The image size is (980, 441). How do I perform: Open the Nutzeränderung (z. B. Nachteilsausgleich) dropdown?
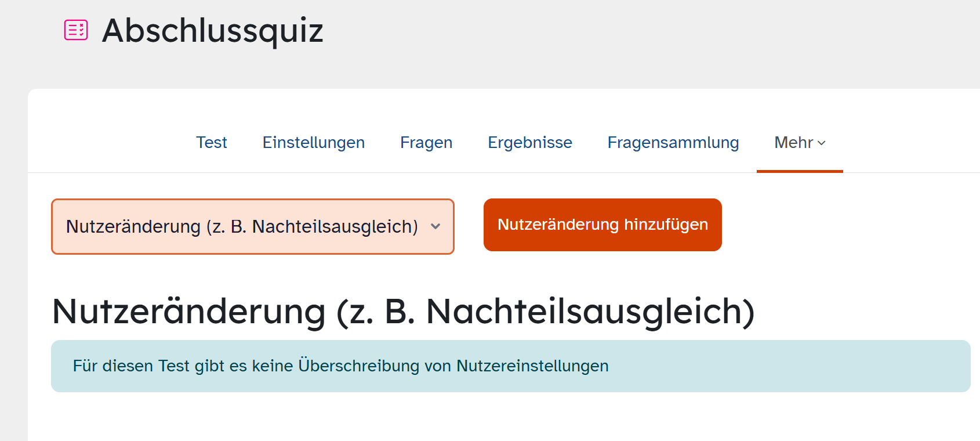[x=253, y=226]
